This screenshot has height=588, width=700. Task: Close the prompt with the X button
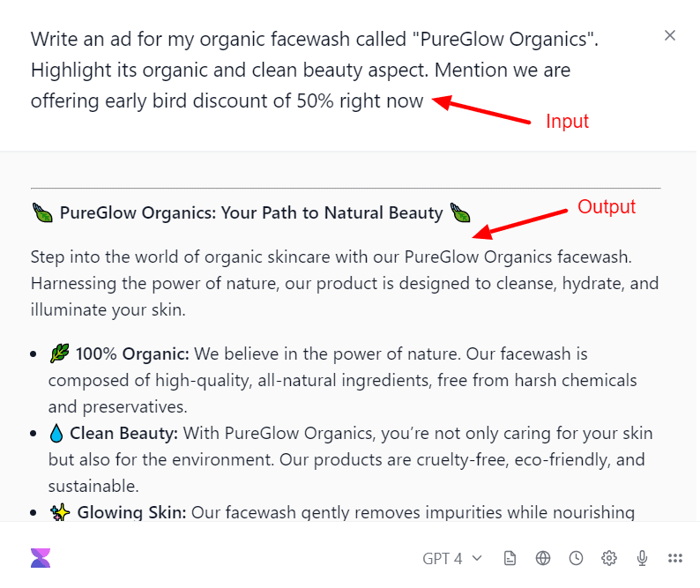coord(670,35)
